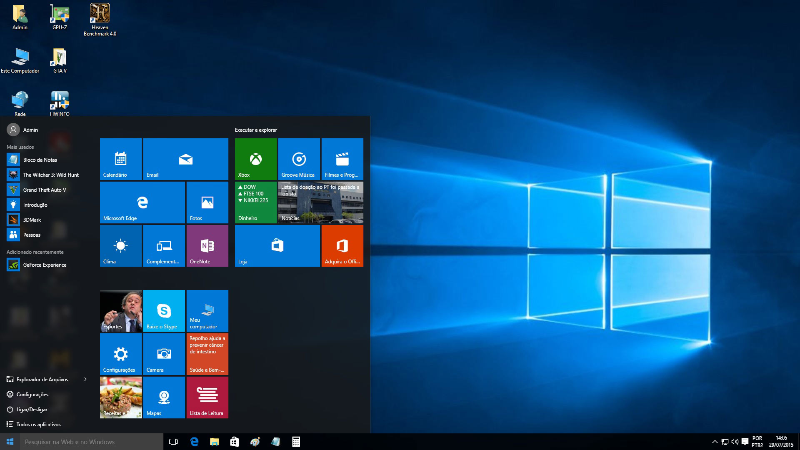Select the Rede network desktop icon
The image size is (800, 450).
pyautogui.click(x=20, y=104)
